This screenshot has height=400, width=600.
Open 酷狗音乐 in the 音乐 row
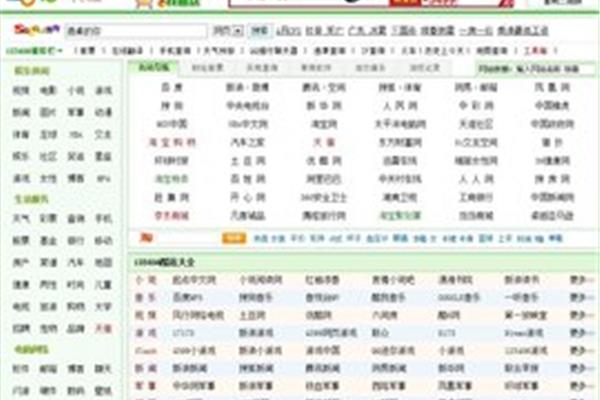[x=389, y=297]
